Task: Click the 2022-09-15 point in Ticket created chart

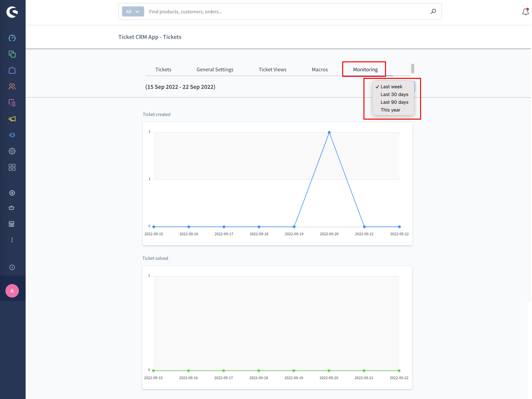Action: pos(154,227)
